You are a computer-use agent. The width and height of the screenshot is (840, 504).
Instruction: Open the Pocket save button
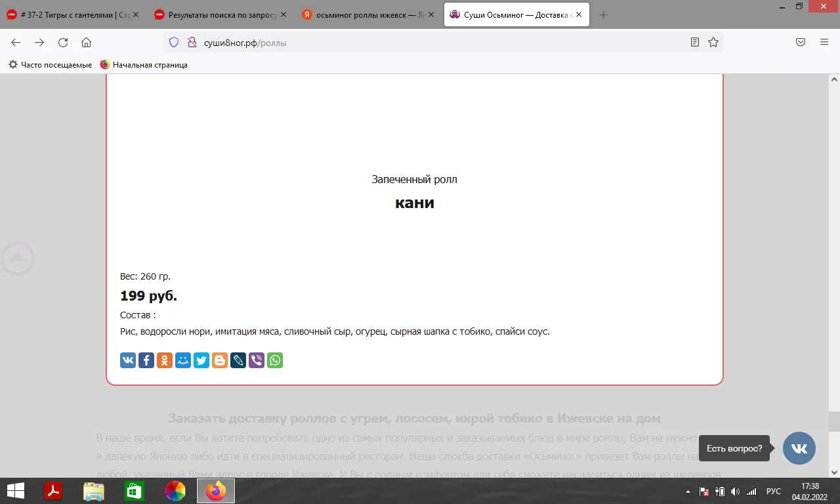(x=801, y=43)
